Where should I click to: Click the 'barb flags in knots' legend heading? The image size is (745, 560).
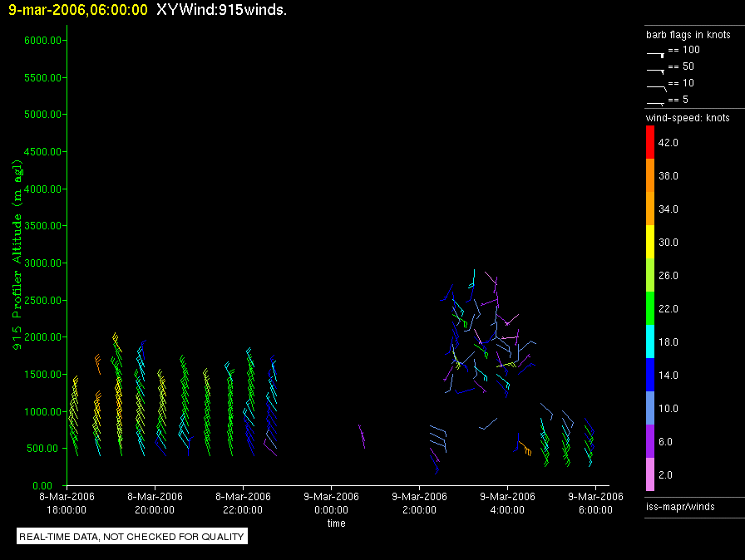(688, 35)
